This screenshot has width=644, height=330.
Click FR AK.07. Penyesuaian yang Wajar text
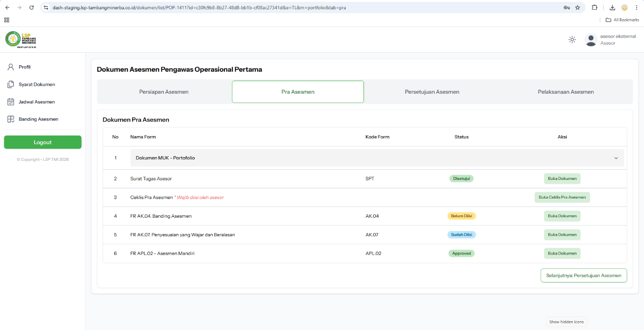point(182,234)
